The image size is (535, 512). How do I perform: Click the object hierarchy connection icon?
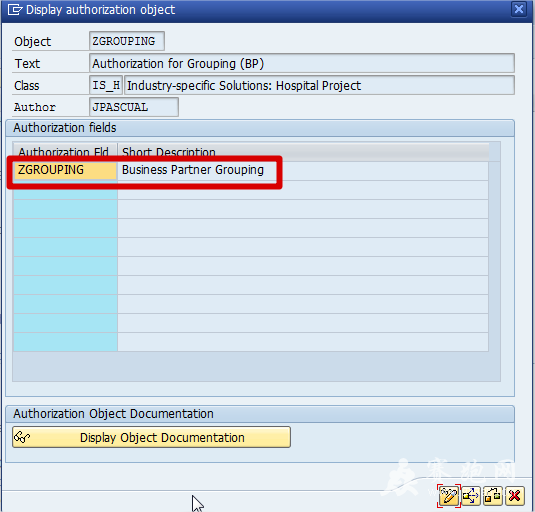(x=493, y=496)
